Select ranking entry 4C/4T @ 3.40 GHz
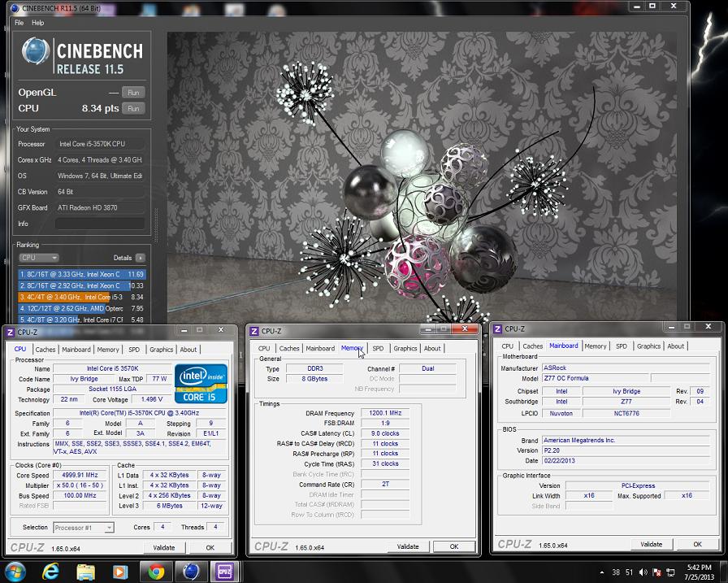Image resolution: width=728 pixels, height=583 pixels. [x=82, y=297]
